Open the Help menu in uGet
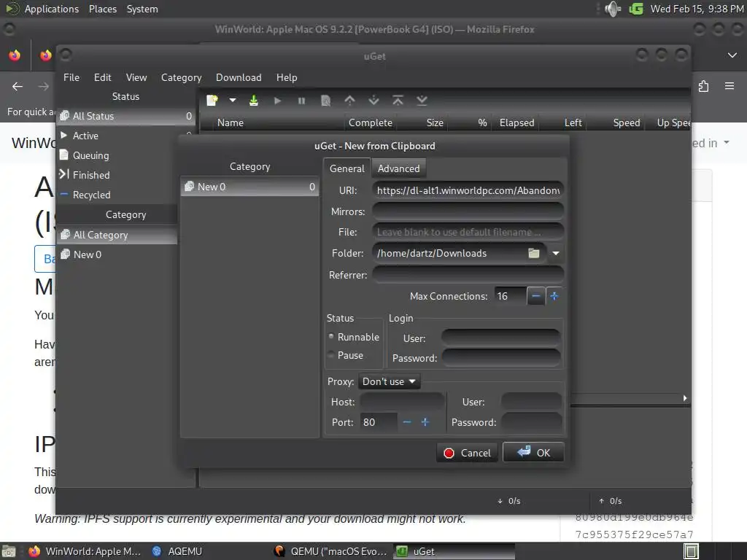The image size is (747, 560). click(x=287, y=77)
